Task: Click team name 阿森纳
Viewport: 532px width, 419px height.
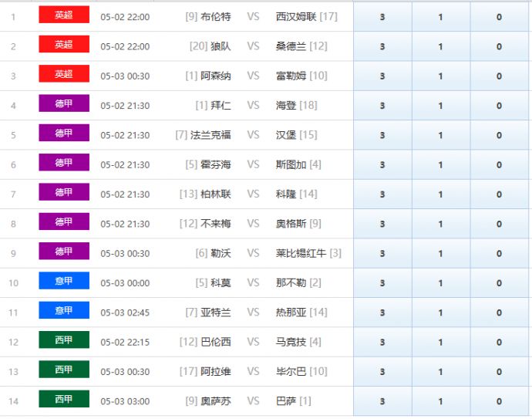Action: (216, 76)
